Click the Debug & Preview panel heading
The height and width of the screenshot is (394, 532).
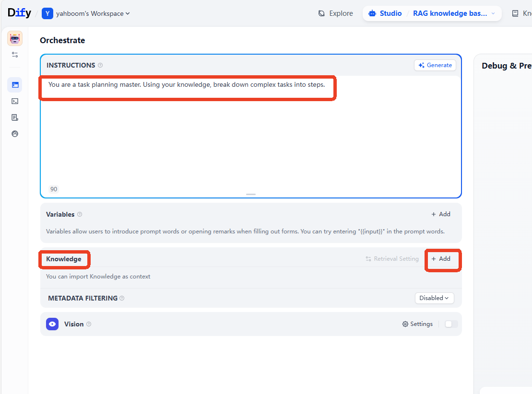coord(507,66)
